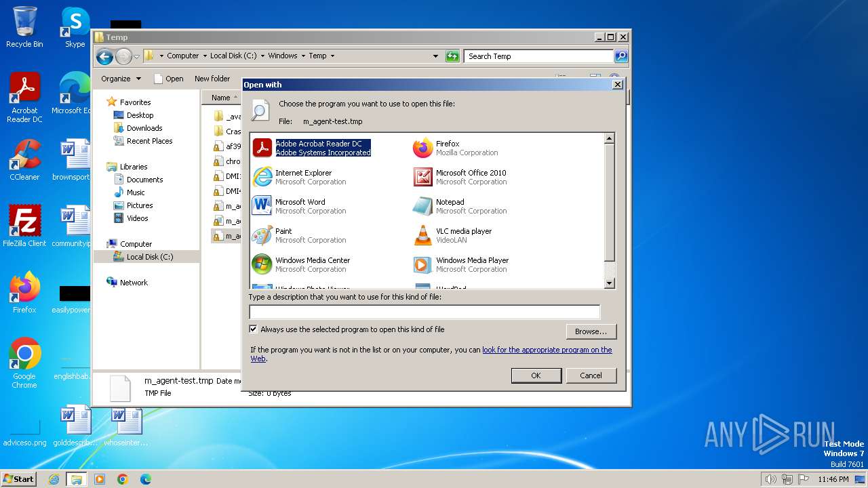Sort by the Name column header
This screenshot has width=868, height=488.
pos(221,98)
